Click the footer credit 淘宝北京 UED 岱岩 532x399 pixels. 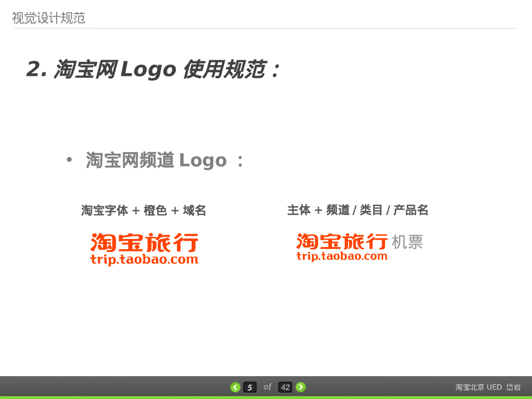coord(488,387)
